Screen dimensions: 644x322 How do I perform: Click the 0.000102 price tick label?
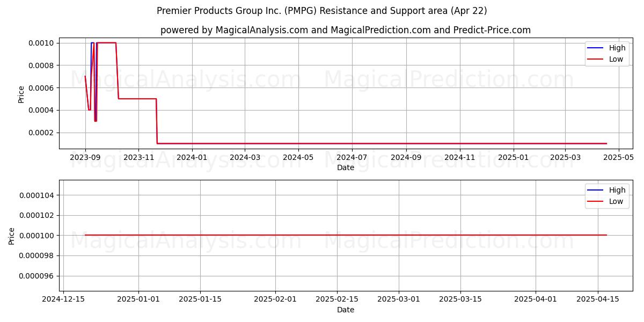tap(37, 215)
